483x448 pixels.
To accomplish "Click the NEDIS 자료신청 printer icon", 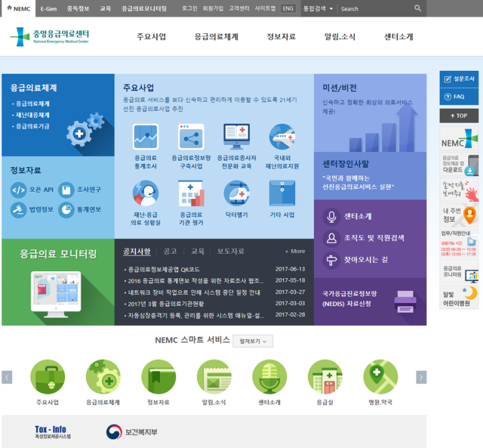I will pos(406,302).
